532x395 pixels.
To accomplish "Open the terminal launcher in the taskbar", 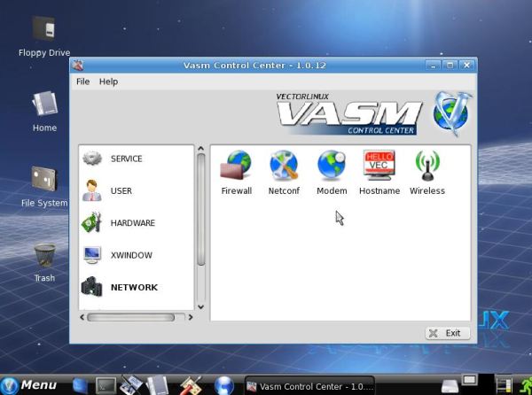I will point(106,386).
